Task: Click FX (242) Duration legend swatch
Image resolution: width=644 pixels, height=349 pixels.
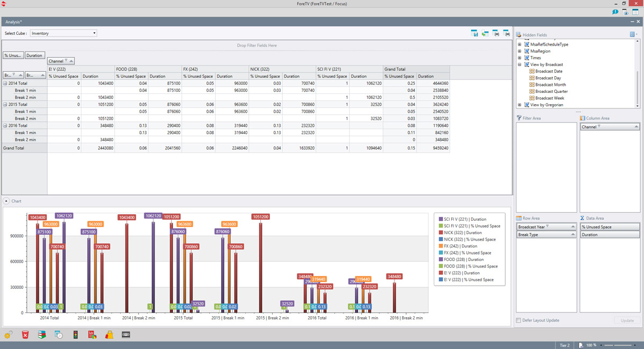Action: click(441, 246)
